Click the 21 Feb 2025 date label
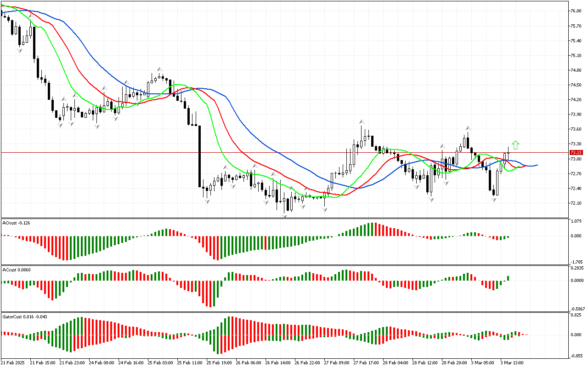588x368 pixels. point(13,363)
